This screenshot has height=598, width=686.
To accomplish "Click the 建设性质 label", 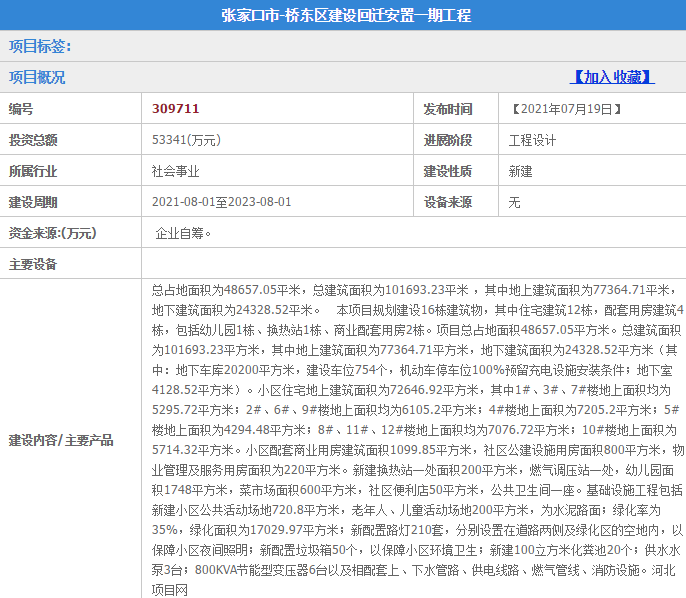I will tap(447, 171).
